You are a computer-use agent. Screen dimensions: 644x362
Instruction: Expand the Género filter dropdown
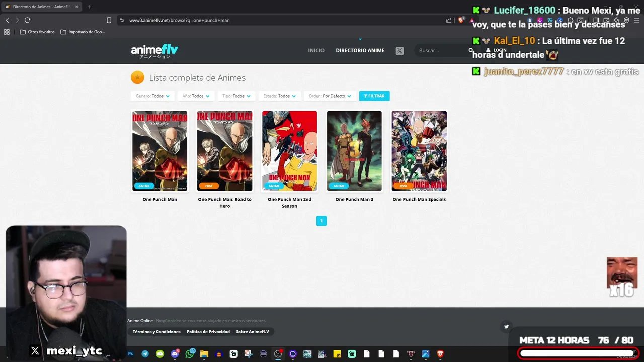(x=152, y=96)
